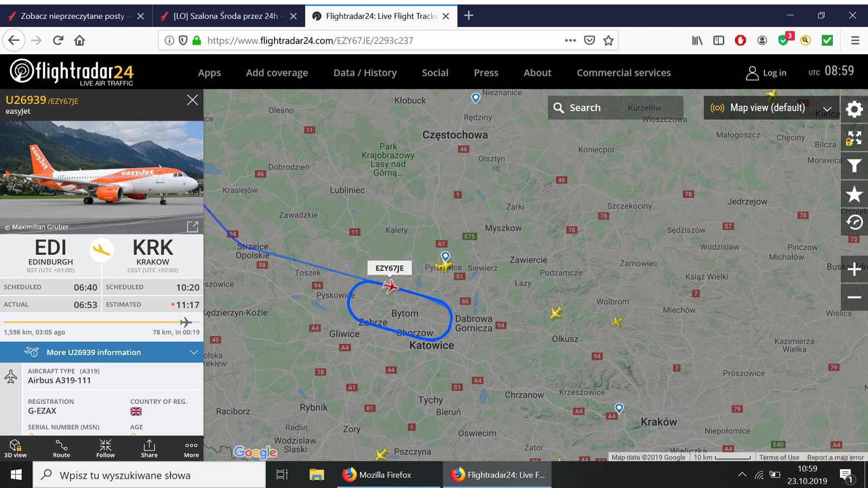Open the Social menu
This screenshot has height=488, width=868.
click(435, 73)
